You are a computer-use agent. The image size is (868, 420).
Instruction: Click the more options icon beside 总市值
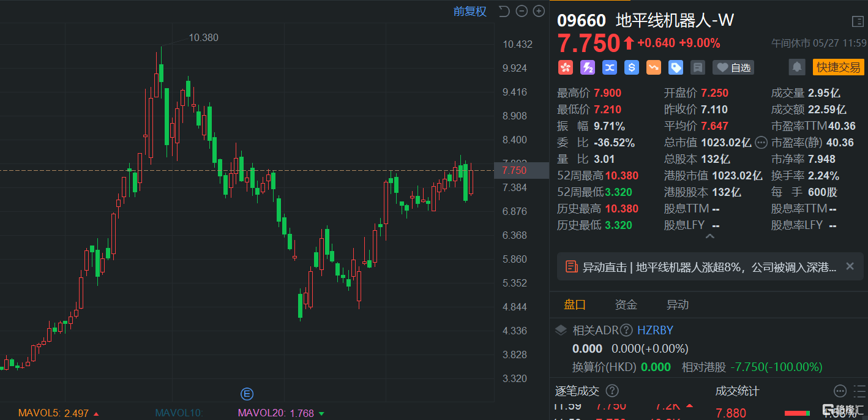[761, 143]
